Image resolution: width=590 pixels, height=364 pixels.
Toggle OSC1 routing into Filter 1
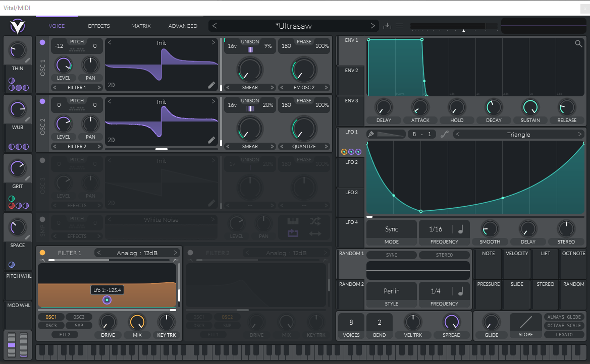(x=51, y=317)
